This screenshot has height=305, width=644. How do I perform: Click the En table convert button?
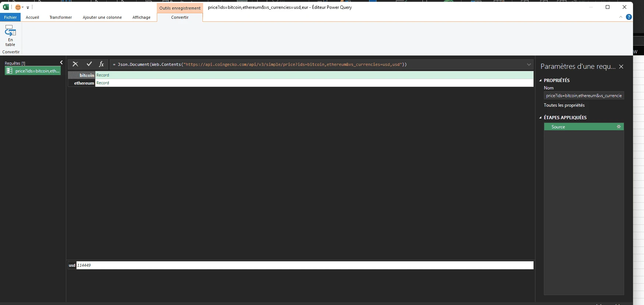pyautogui.click(x=10, y=36)
